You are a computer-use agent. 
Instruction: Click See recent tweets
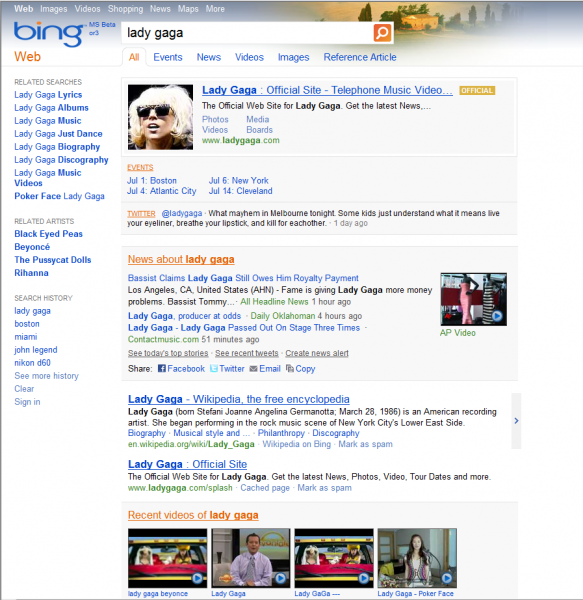click(x=247, y=353)
